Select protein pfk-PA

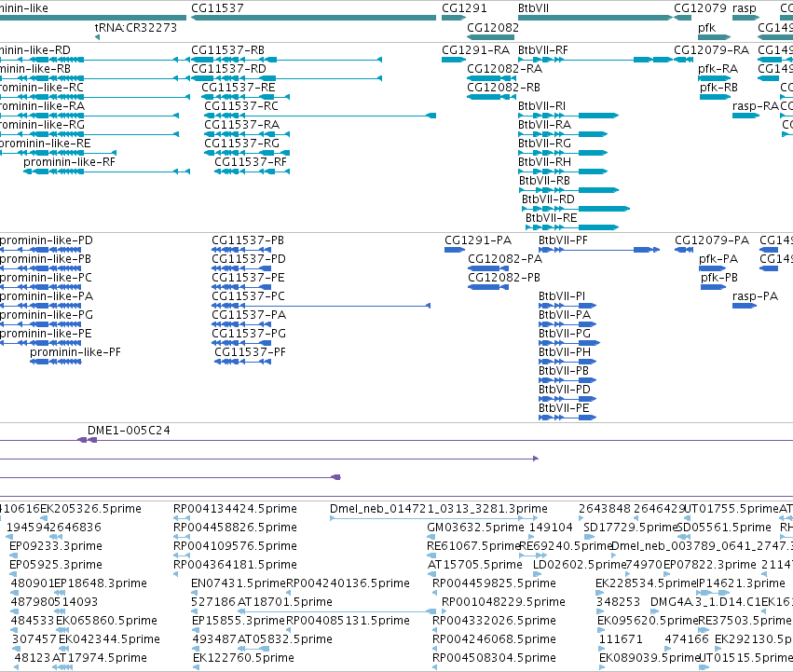point(718,259)
